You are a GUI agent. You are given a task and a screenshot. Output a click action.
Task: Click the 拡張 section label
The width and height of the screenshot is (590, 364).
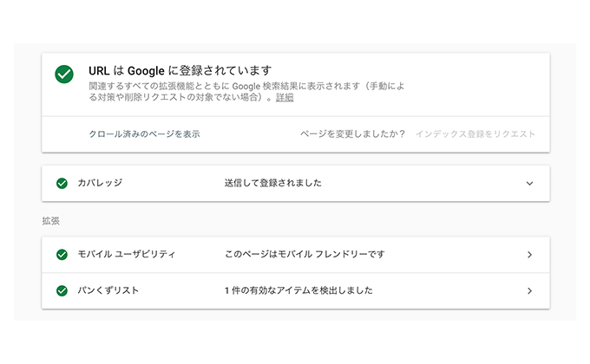[51, 221]
